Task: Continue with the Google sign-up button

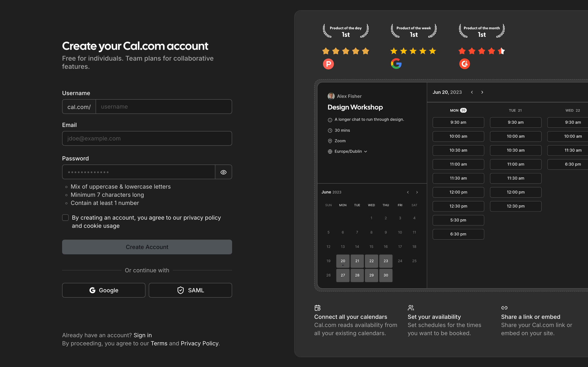Action: pos(104,290)
